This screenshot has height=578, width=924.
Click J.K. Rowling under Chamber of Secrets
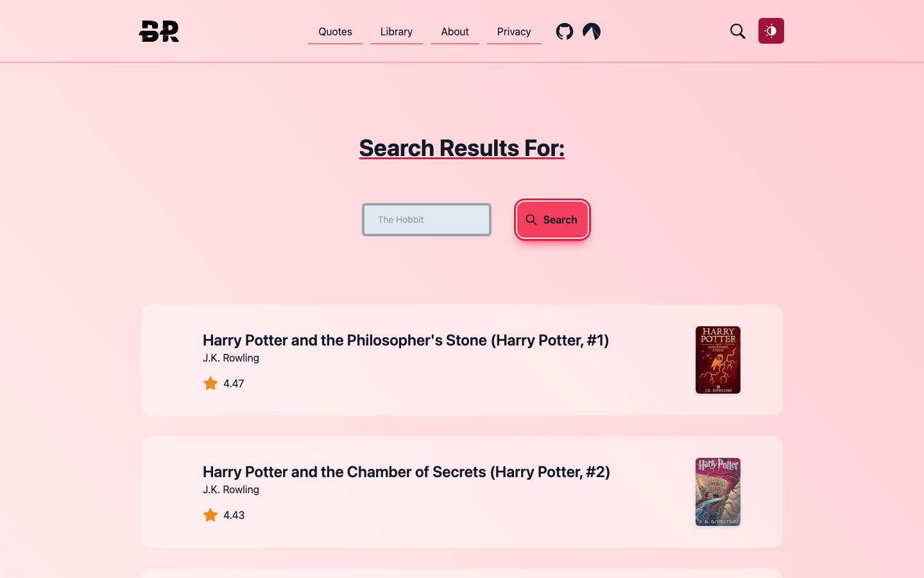(x=231, y=489)
